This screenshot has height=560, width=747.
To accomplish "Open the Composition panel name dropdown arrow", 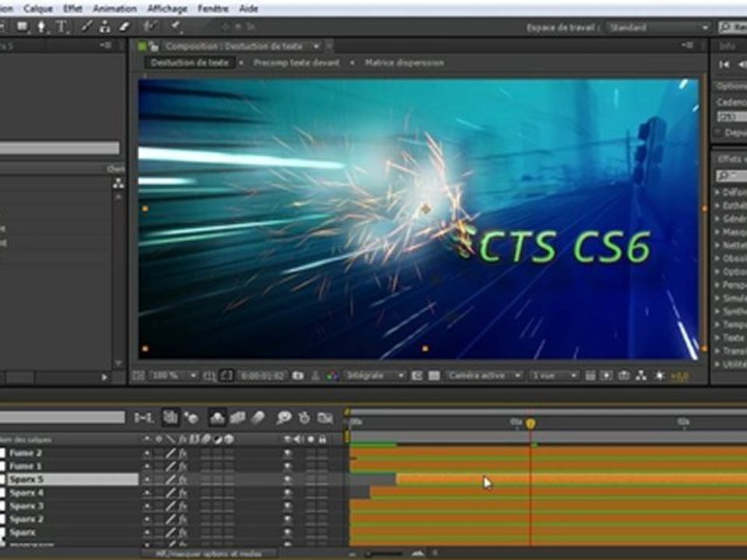I will point(316,46).
